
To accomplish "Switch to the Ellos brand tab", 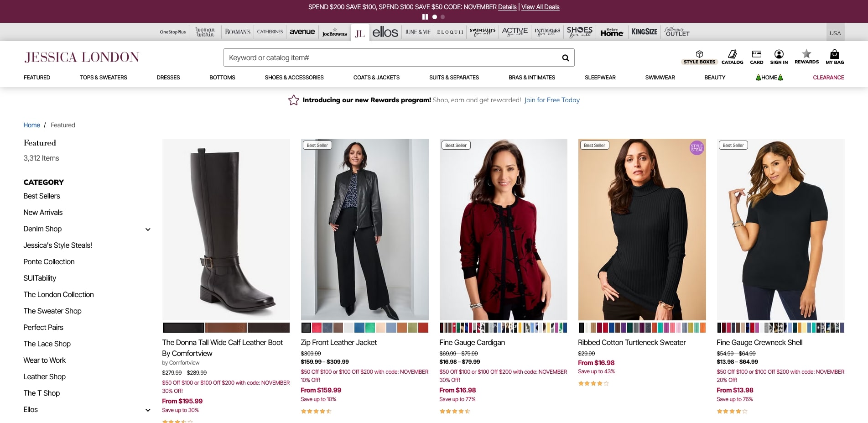I will 385,32.
